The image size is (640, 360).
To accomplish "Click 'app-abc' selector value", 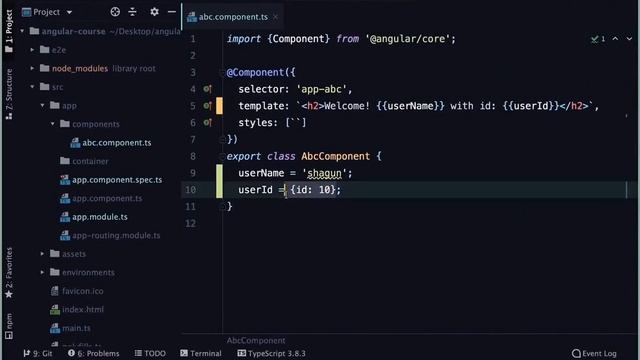I will [x=321, y=89].
